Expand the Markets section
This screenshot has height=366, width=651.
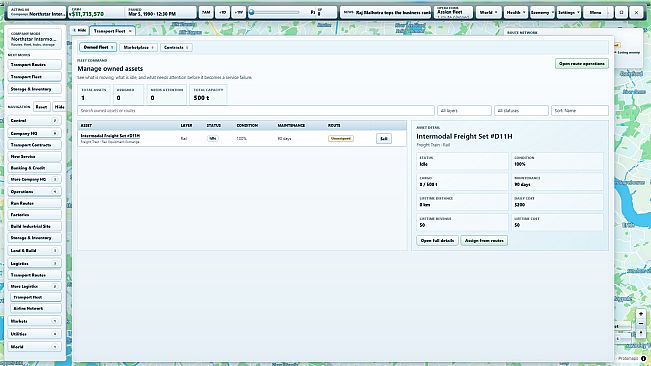point(34,321)
